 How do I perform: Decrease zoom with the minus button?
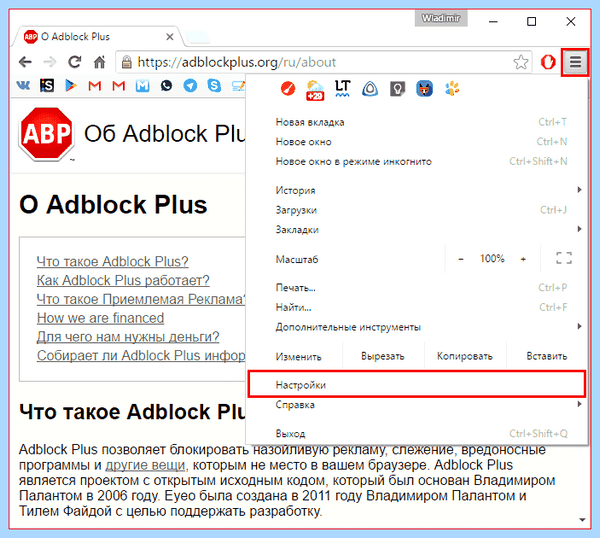click(x=461, y=259)
